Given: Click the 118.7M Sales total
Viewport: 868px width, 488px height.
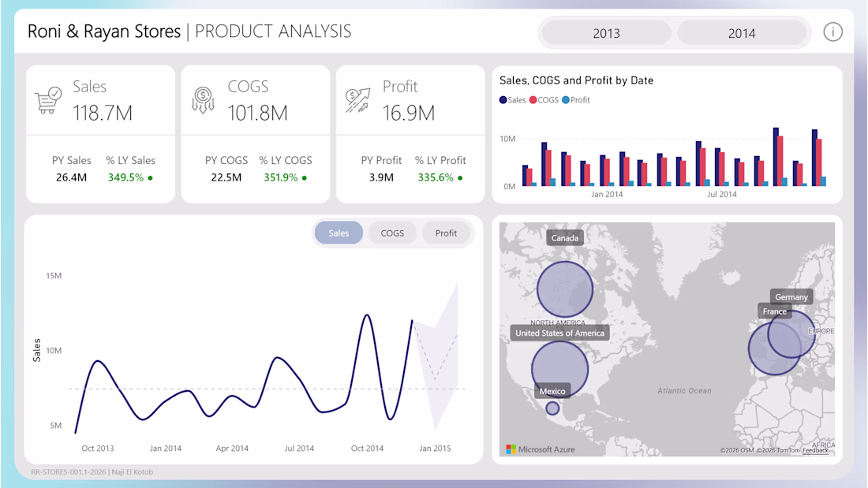Looking at the screenshot, I should (103, 113).
